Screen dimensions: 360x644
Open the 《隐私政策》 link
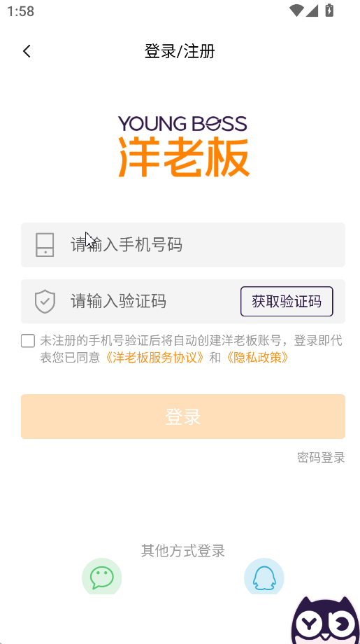[x=257, y=358]
